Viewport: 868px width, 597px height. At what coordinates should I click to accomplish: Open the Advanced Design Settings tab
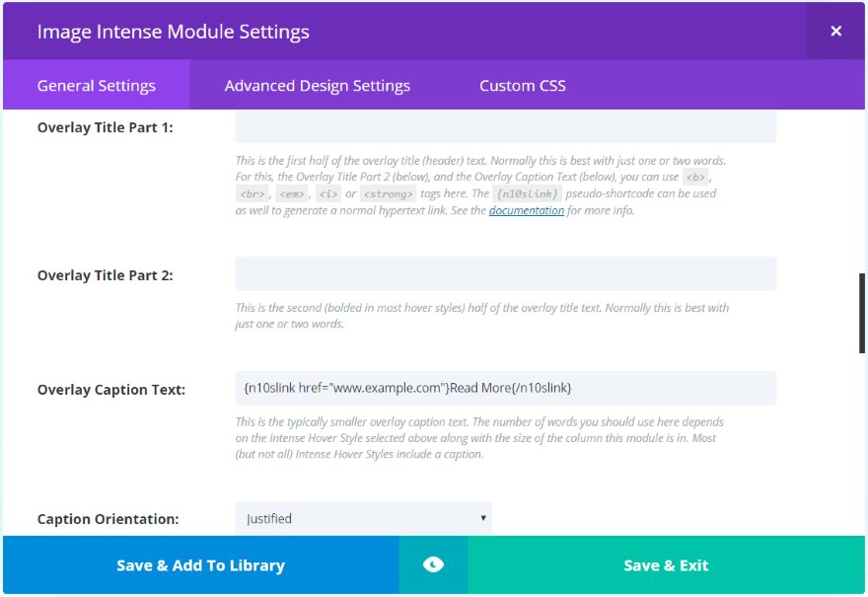coord(318,86)
